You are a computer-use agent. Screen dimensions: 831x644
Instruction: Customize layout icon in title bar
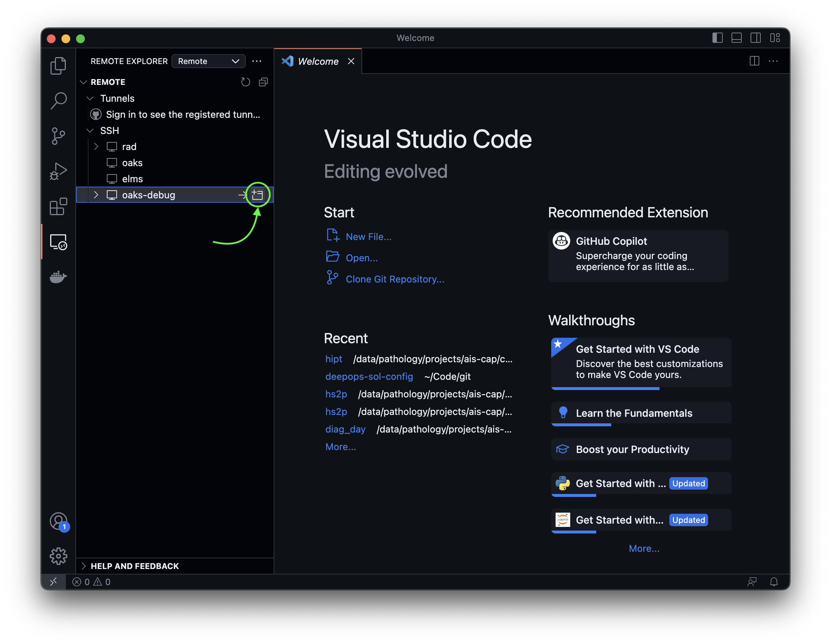775,38
